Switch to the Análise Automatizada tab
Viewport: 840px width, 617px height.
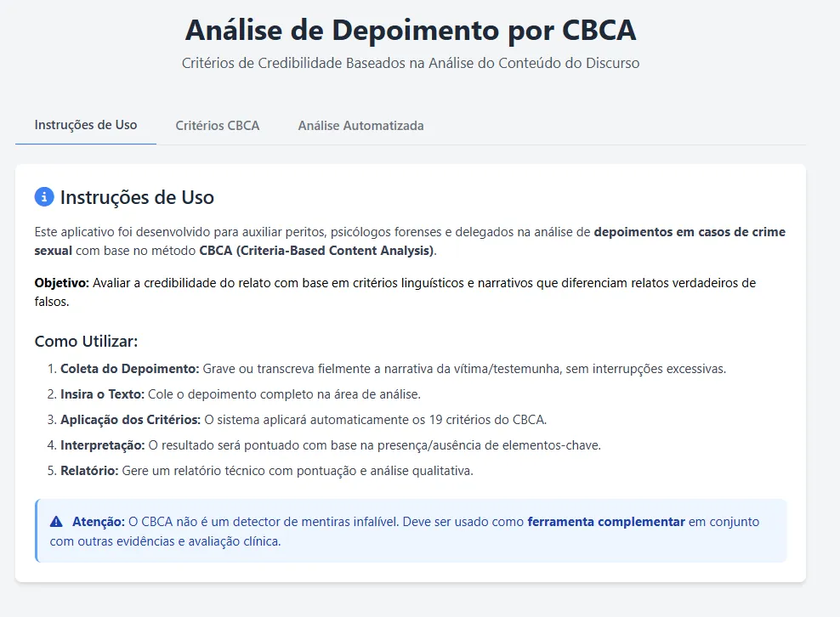tap(360, 125)
